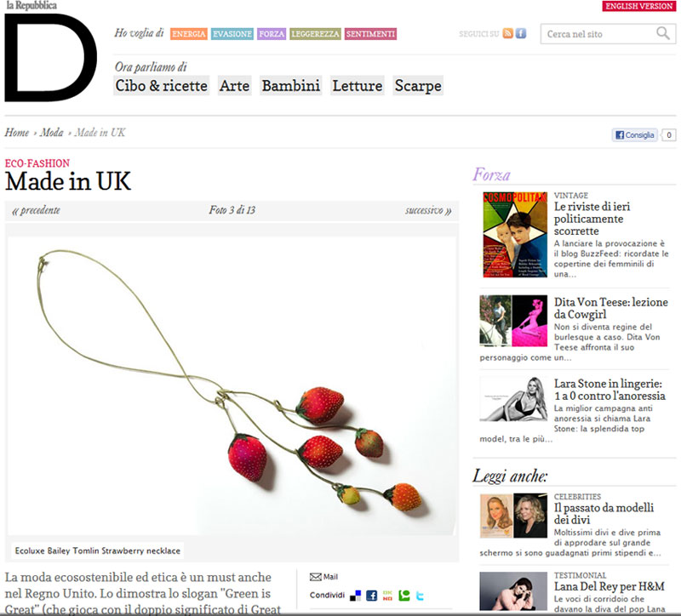Open the Facebook follow icon in header
This screenshot has width=681, height=616.
pos(521,33)
